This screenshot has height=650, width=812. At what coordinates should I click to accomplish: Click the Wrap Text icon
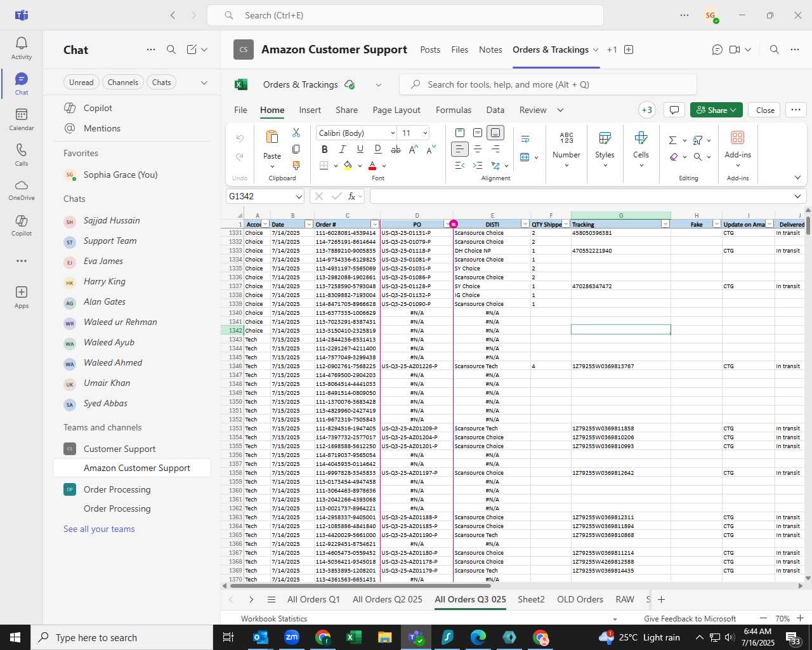click(x=525, y=139)
